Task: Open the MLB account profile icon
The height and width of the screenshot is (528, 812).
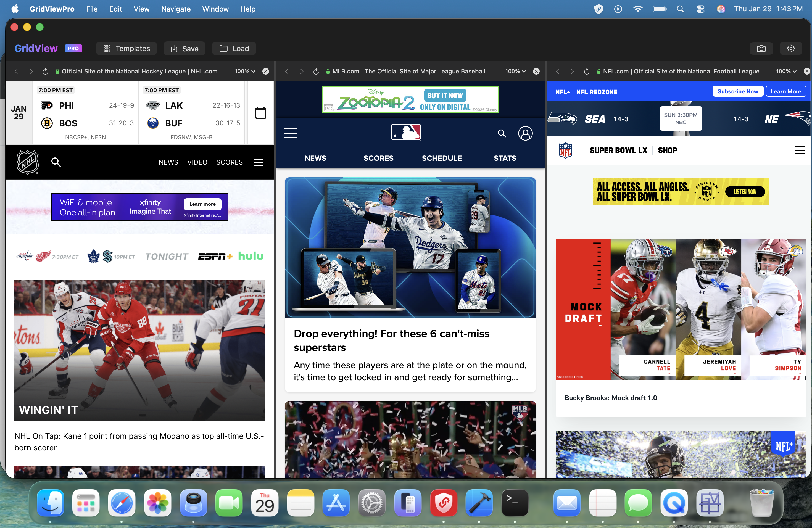Action: point(525,133)
